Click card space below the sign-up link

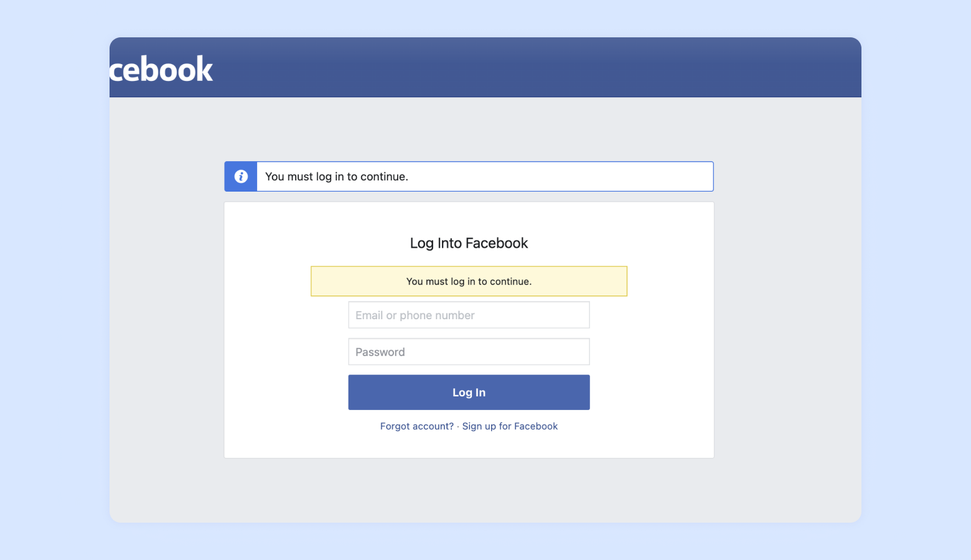pyautogui.click(x=469, y=445)
